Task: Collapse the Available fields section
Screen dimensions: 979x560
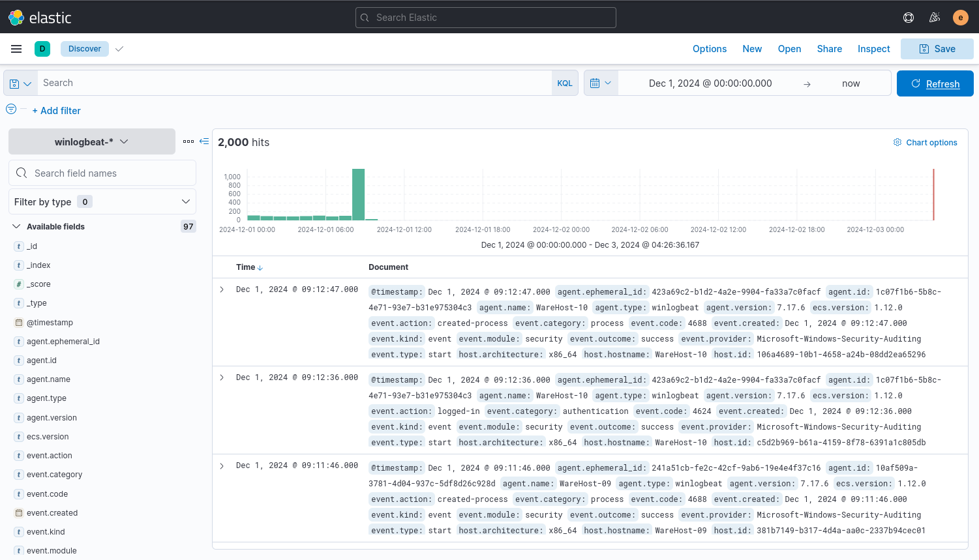Action: [17, 227]
